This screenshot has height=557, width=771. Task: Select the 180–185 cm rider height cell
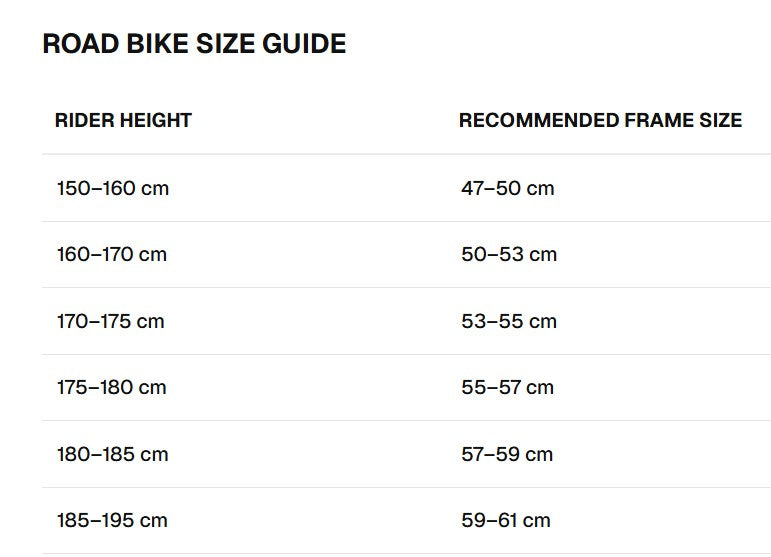coord(113,454)
